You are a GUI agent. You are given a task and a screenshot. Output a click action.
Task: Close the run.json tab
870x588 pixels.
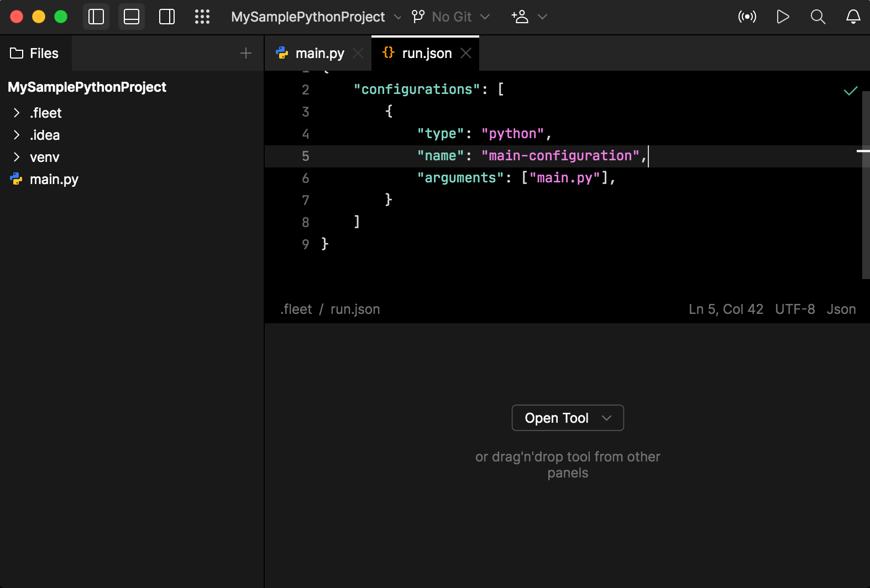[466, 53]
